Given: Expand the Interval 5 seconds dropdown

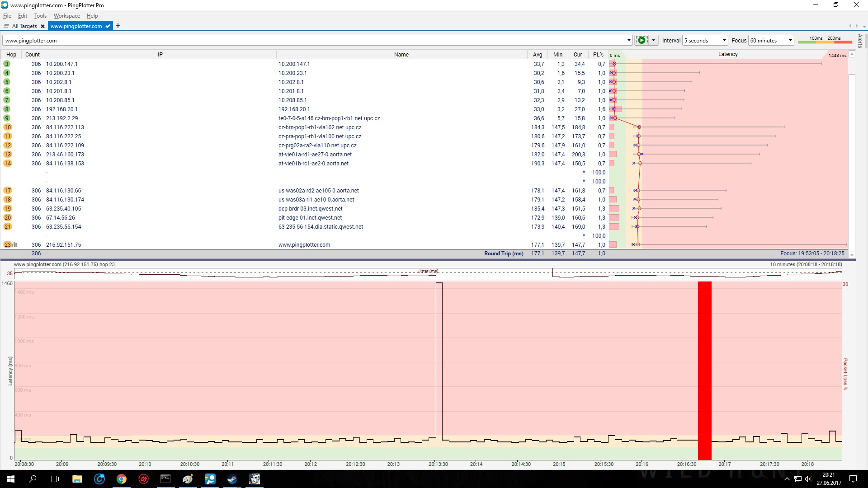Looking at the screenshot, I should coord(724,40).
